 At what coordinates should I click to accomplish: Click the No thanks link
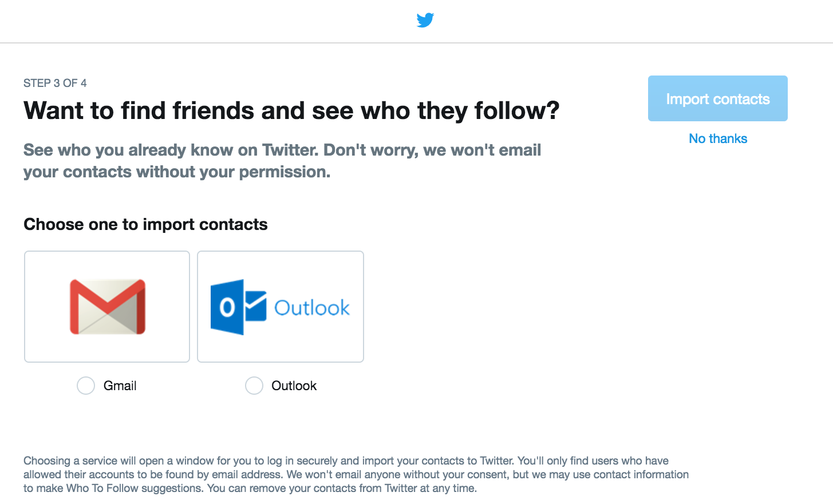(x=718, y=138)
